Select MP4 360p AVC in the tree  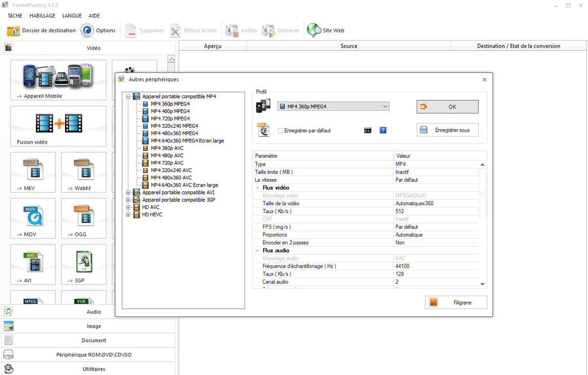click(x=167, y=148)
